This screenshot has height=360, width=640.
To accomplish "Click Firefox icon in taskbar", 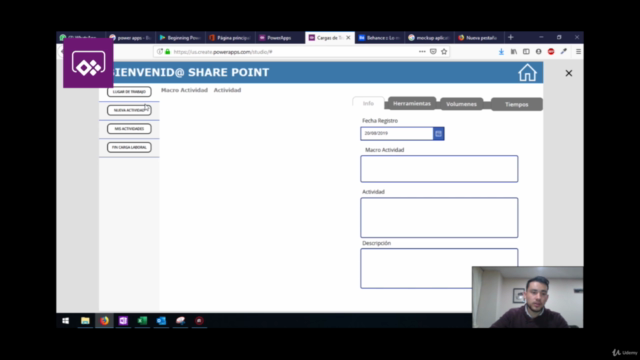I will [104, 321].
